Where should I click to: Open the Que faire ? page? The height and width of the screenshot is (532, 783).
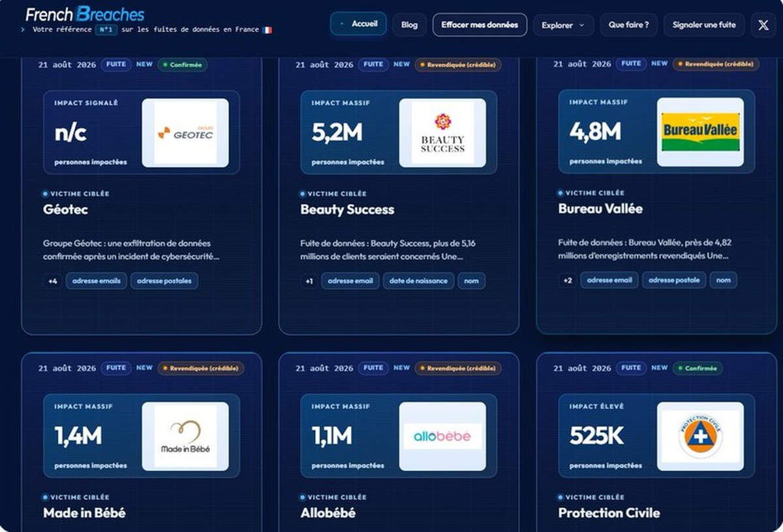pos(628,25)
